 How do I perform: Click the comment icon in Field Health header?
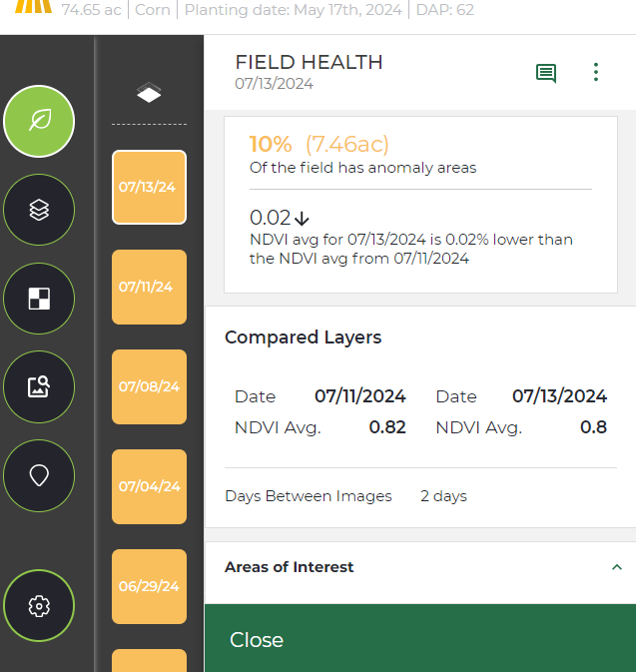pos(546,73)
